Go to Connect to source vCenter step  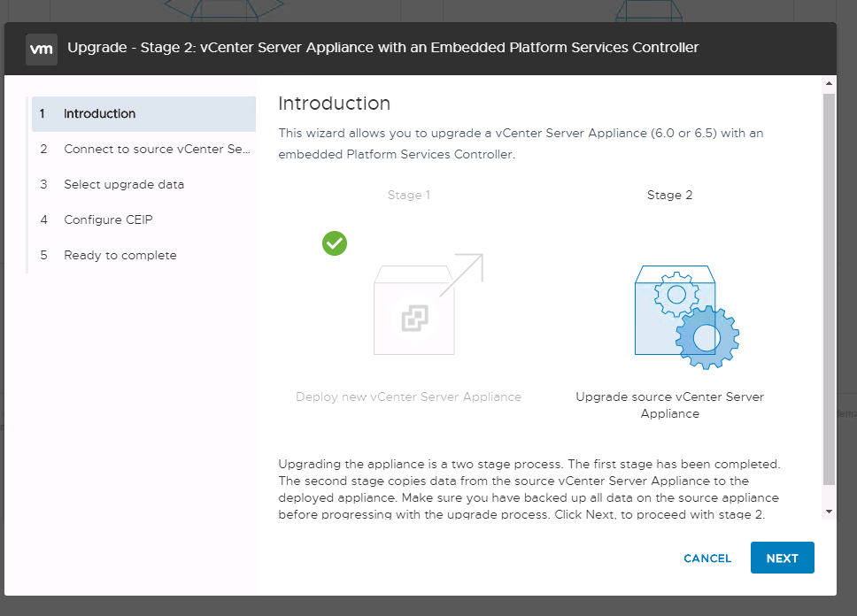tap(143, 149)
